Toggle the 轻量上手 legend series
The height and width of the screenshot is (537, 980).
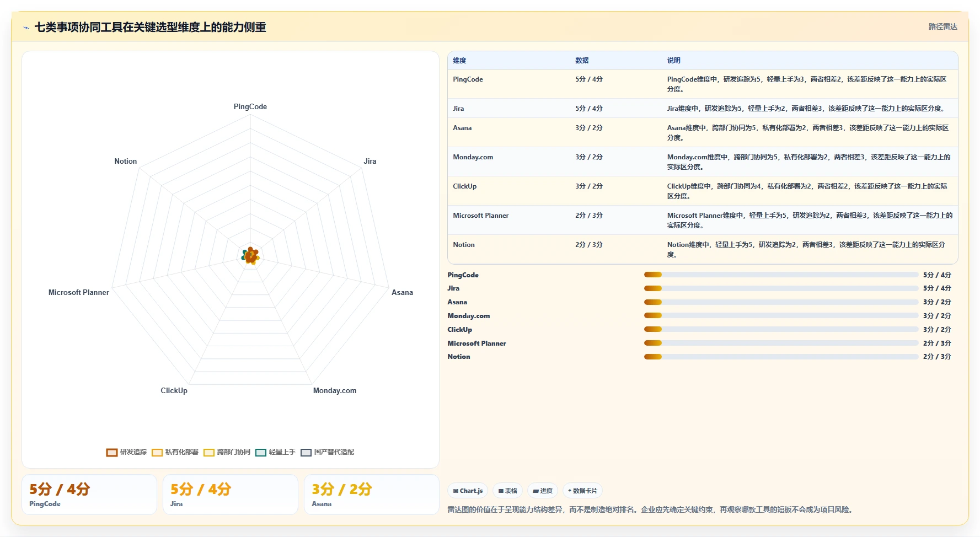click(275, 452)
